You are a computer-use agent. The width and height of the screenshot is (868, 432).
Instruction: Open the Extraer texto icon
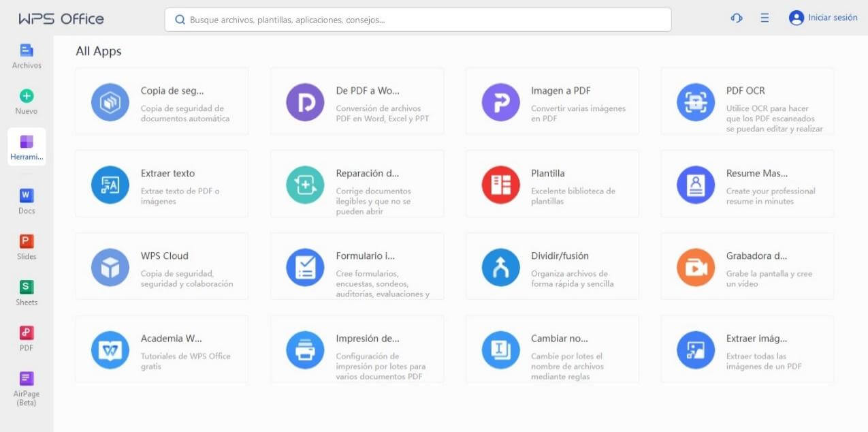click(x=110, y=185)
